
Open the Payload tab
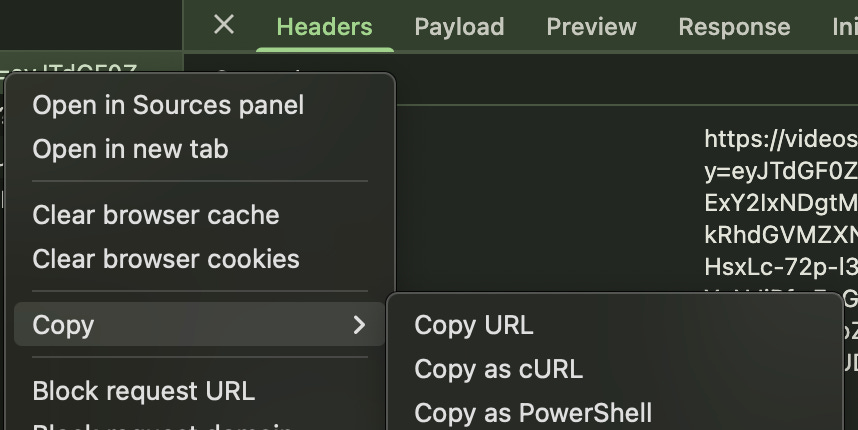pos(459,27)
